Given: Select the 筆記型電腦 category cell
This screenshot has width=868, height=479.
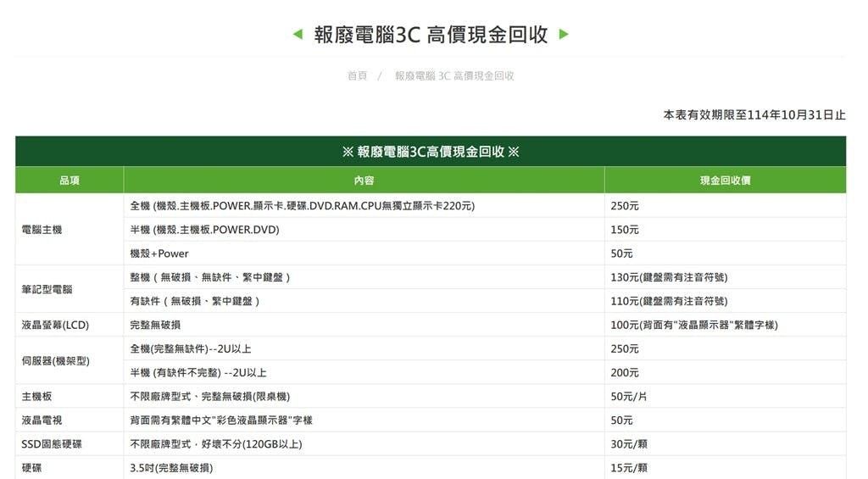Looking at the screenshot, I should pos(47,289).
